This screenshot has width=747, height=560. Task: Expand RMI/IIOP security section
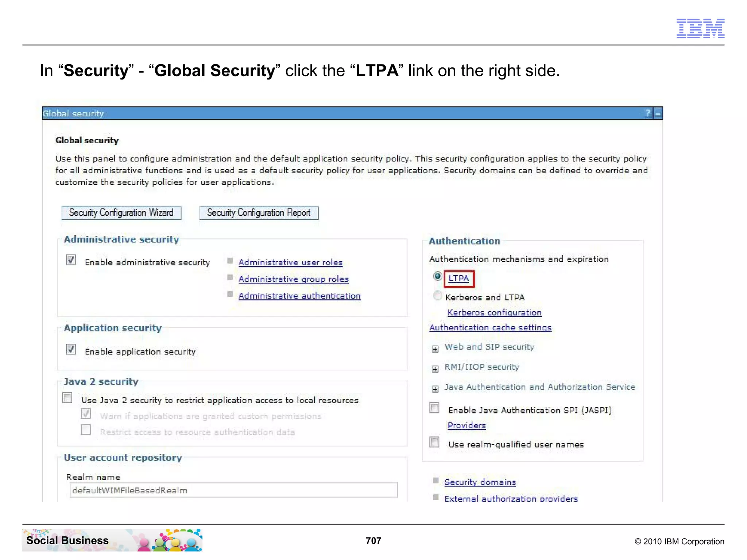[x=435, y=369]
